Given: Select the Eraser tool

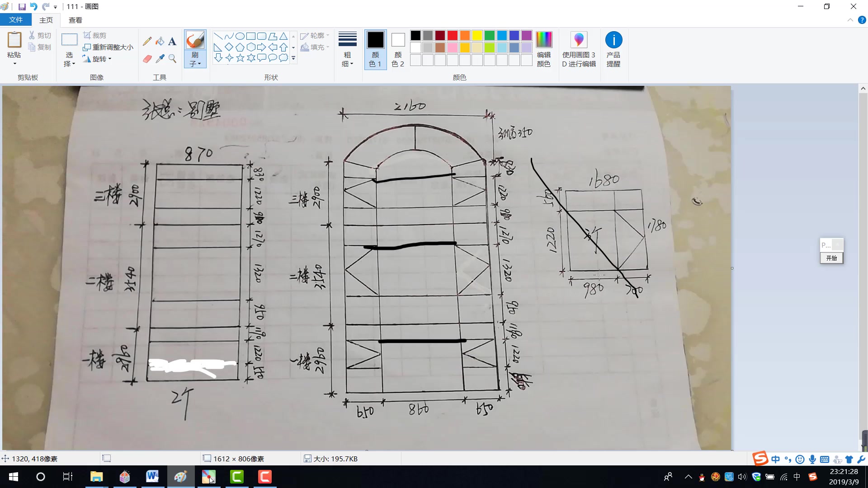Looking at the screenshot, I should tap(147, 58).
